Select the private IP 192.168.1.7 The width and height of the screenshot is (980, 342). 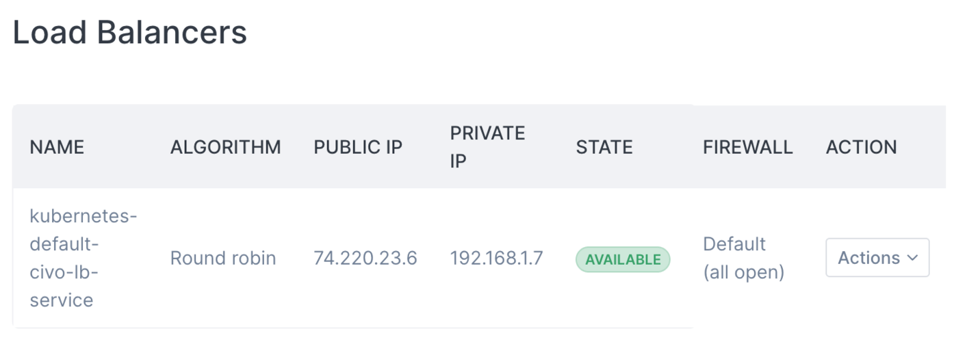pyautogui.click(x=496, y=258)
